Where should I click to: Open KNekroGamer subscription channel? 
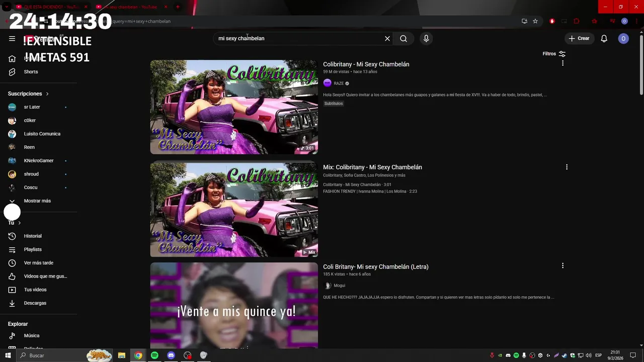pyautogui.click(x=39, y=160)
